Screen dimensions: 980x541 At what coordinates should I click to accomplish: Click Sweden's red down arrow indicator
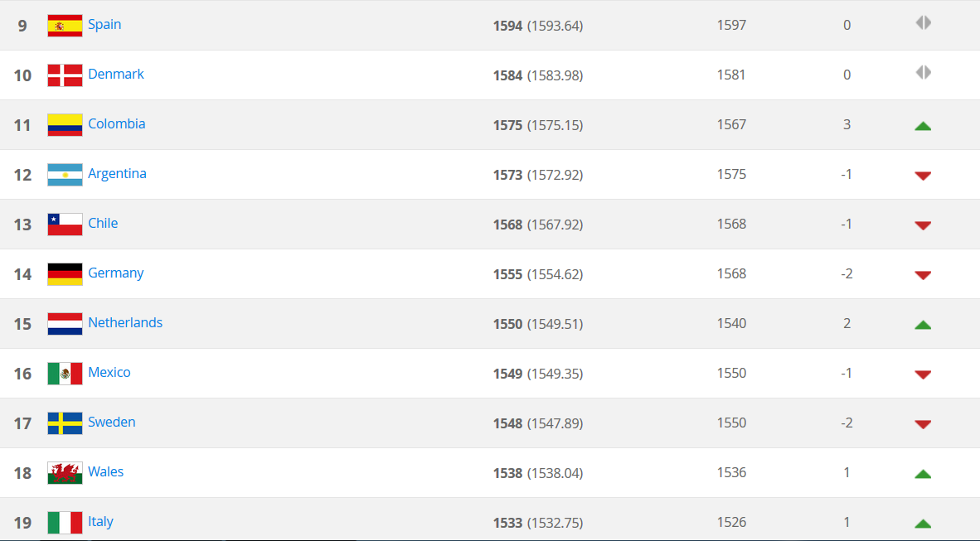(x=923, y=424)
